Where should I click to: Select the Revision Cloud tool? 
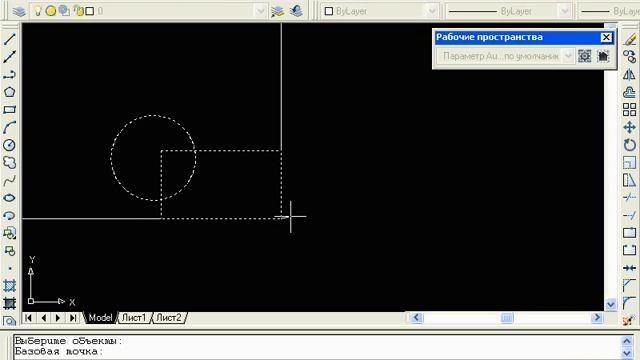click(9, 162)
